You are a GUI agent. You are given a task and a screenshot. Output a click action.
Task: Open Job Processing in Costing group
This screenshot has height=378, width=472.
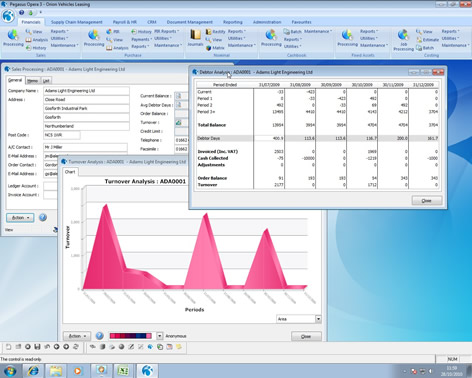point(403,40)
